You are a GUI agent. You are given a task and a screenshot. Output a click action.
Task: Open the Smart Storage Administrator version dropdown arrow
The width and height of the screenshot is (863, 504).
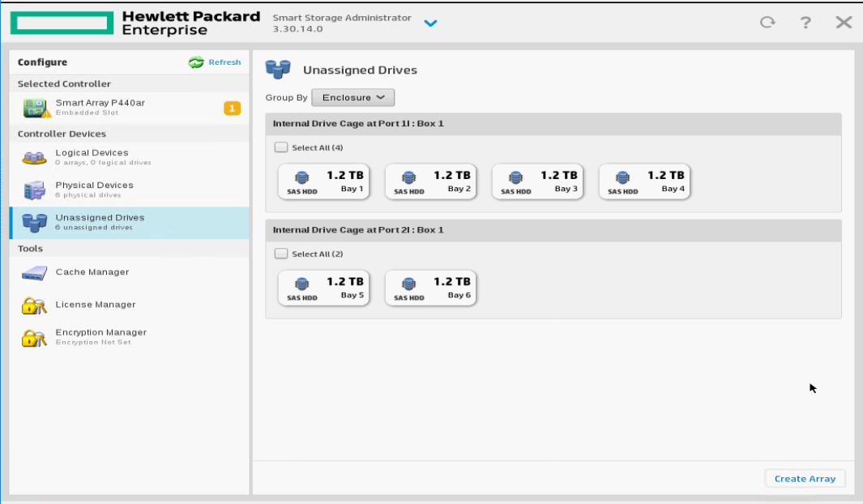click(430, 23)
